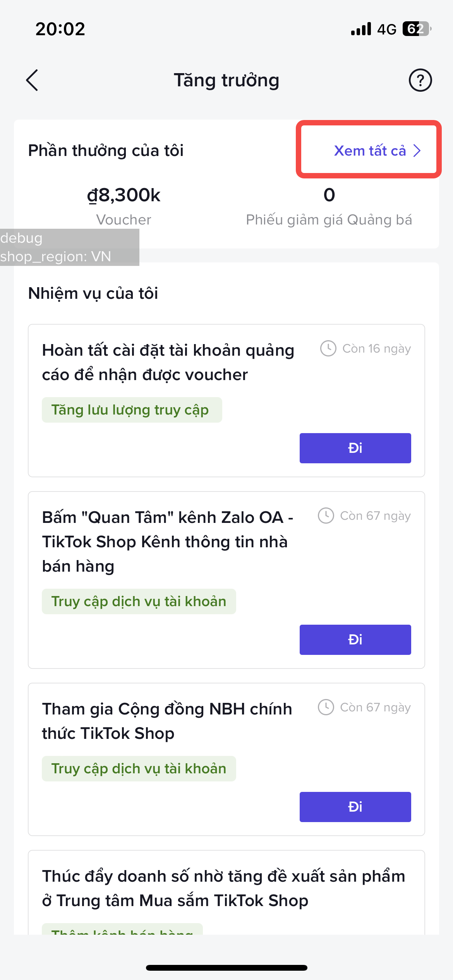Viewport: 453px width, 980px height.
Task: Tap clock icon on Cộng đồng NBH task
Action: click(326, 707)
